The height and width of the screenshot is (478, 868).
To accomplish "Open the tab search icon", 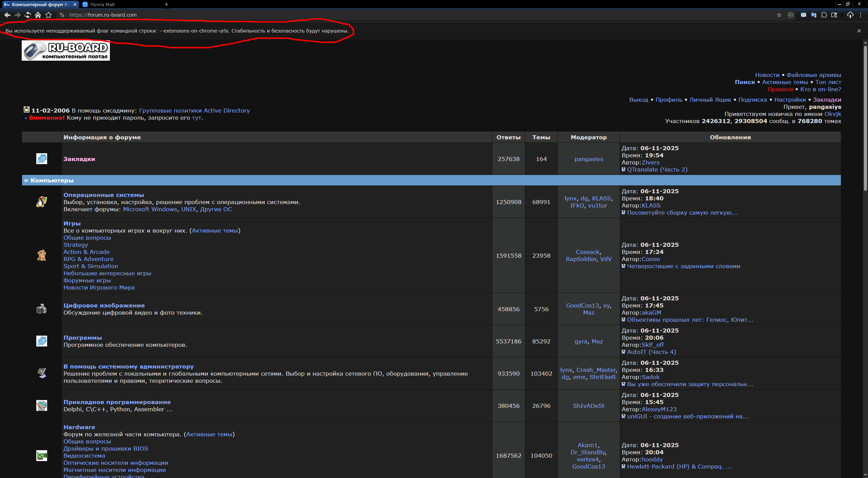I will (x=834, y=15).
